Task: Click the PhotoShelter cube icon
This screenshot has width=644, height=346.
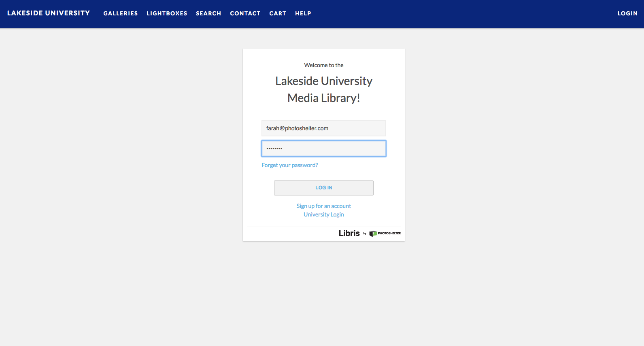Action: [x=373, y=233]
